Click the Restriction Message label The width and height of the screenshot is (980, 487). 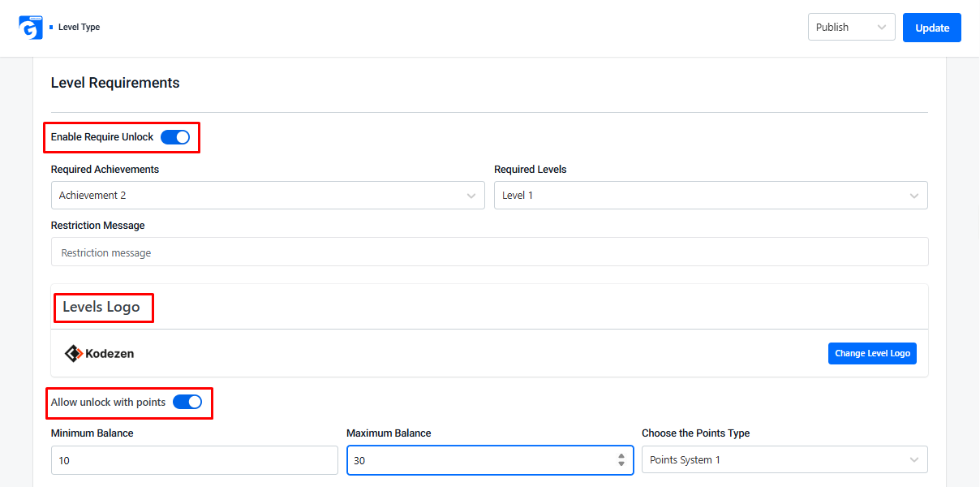(98, 225)
